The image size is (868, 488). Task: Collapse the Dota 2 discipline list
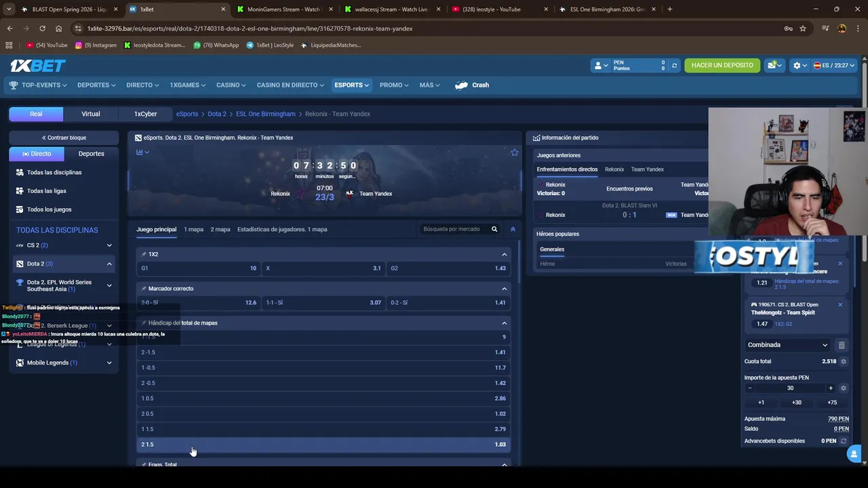pyautogui.click(x=109, y=264)
